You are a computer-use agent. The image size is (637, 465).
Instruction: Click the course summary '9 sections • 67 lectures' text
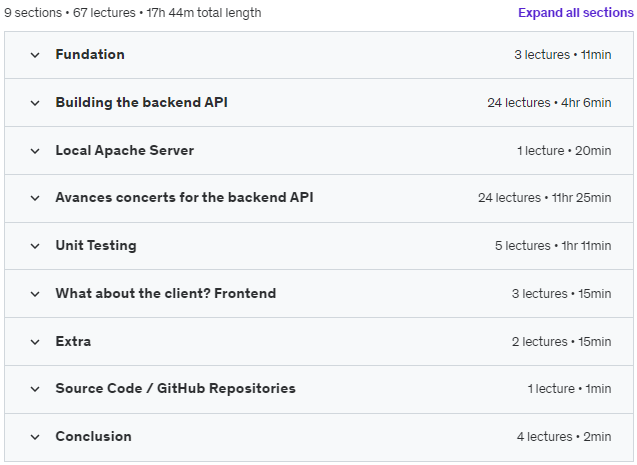tap(69, 13)
